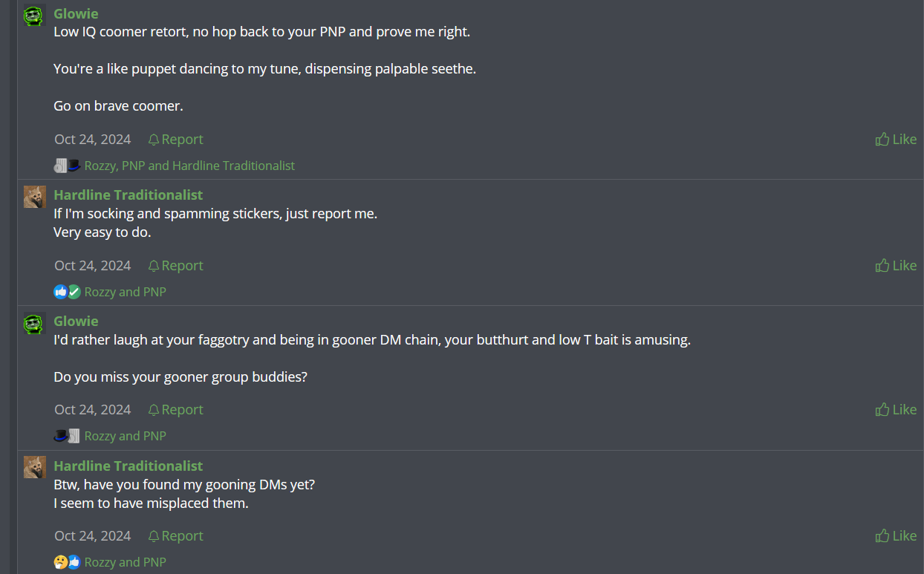Click Hardline Traditionalist's avatar on the sticker comment

(x=34, y=197)
